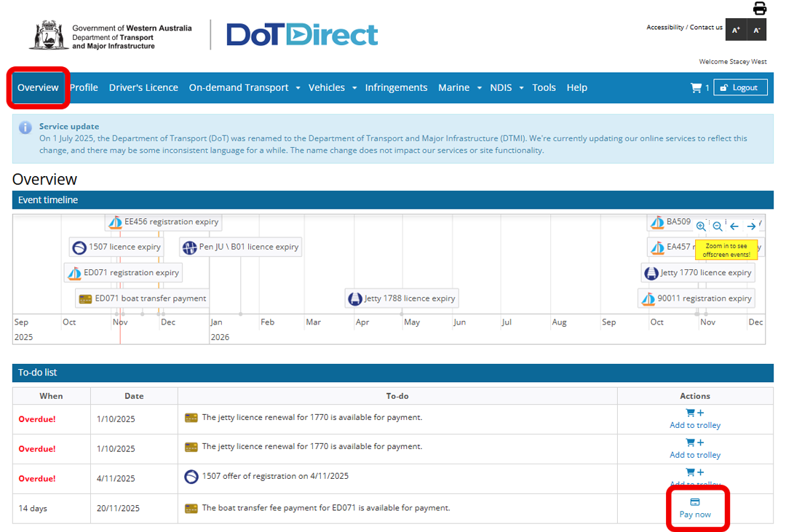Viewport: 786px width, 532px height.
Task: Select Infringements in navigation bar
Action: click(396, 88)
